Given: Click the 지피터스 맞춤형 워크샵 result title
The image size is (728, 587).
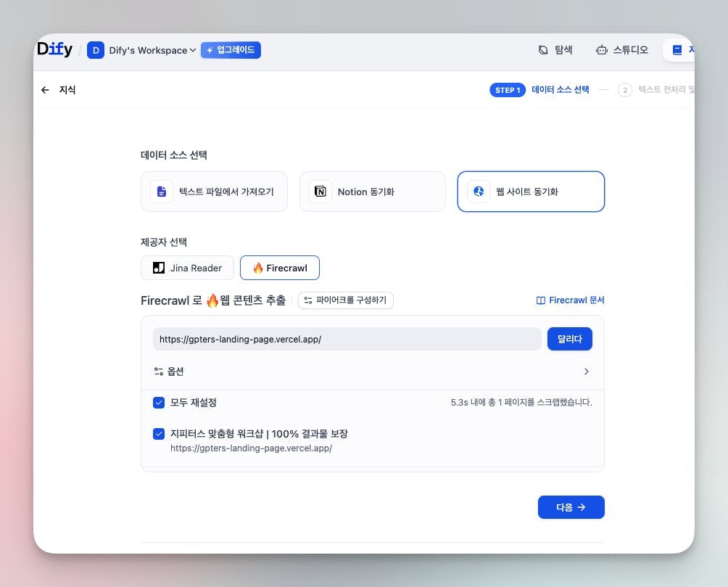Looking at the screenshot, I should click(259, 434).
